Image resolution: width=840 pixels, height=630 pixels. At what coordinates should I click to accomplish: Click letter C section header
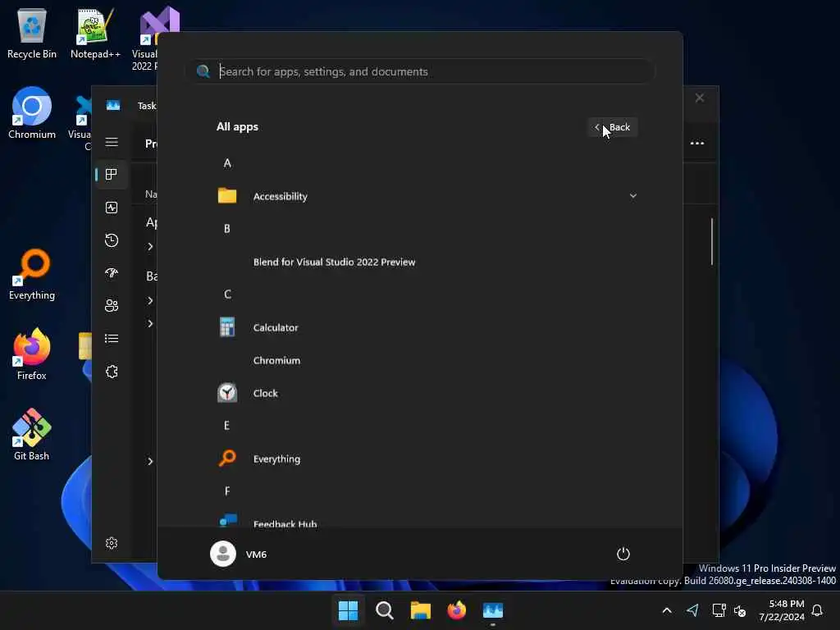(x=227, y=294)
